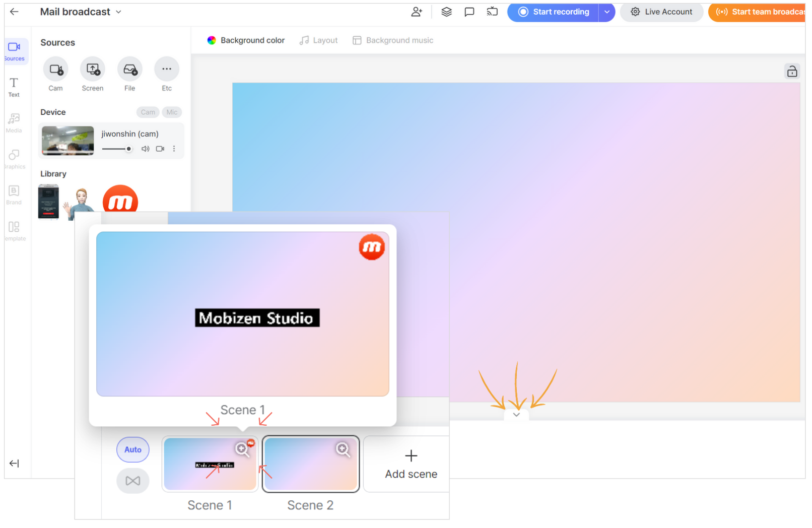Select the scene transition icon below Auto

click(x=132, y=481)
